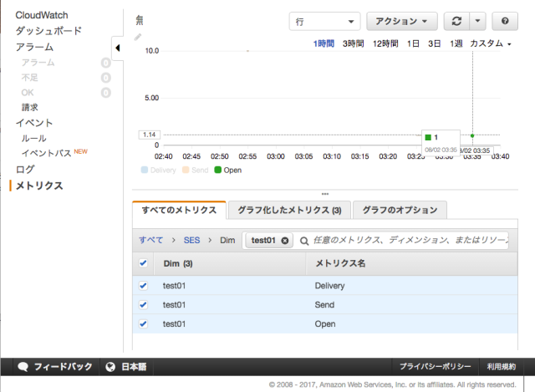
Task: Click the 無 graph title
Action: click(140, 20)
